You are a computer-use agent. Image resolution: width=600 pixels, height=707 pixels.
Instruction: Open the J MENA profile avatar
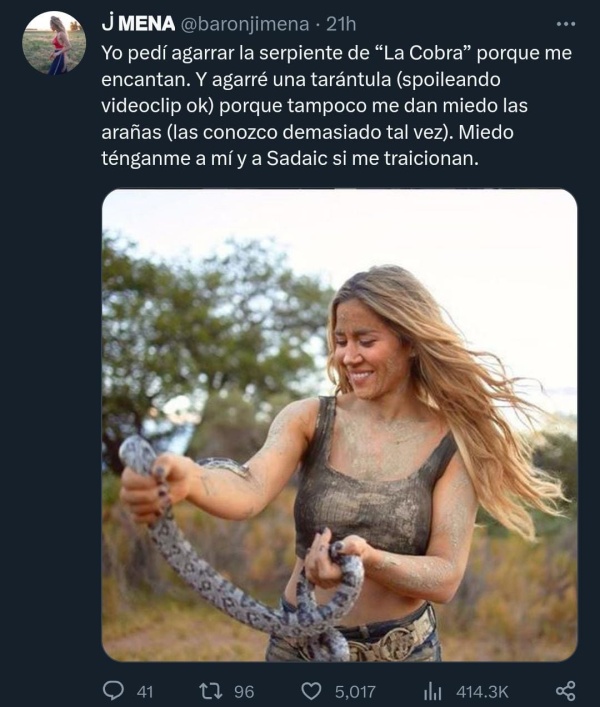[x=54, y=43]
